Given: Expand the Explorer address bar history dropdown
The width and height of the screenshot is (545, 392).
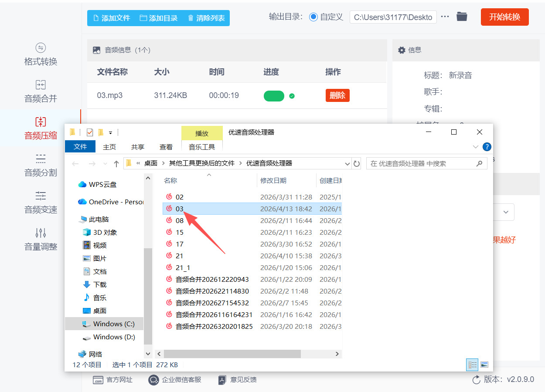Looking at the screenshot, I should (347, 164).
